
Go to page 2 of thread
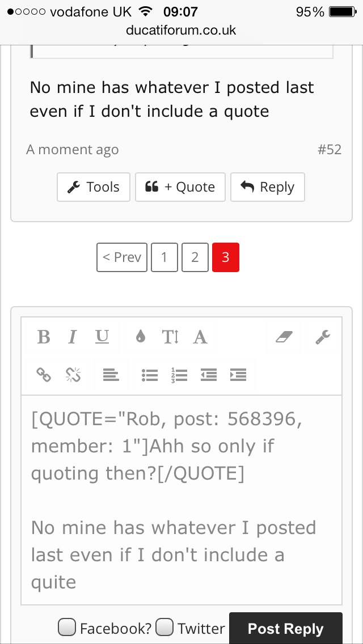[195, 257]
